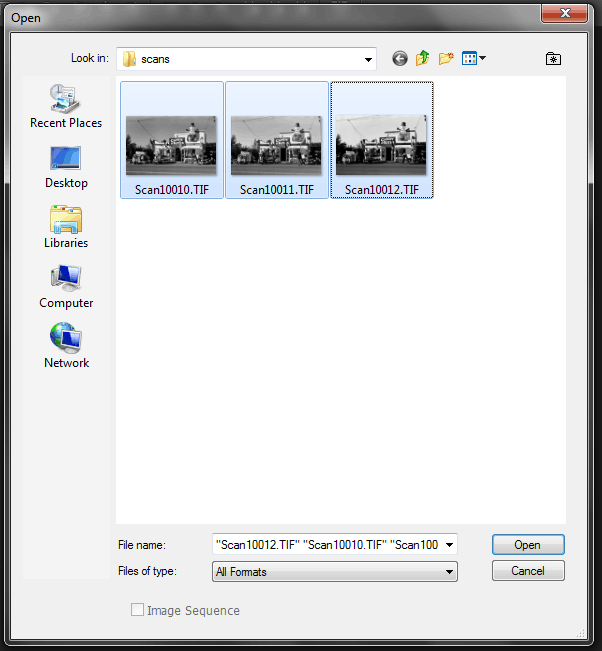This screenshot has height=651, width=602.
Task: Go to Desktop in sidebar
Action: click(66, 167)
